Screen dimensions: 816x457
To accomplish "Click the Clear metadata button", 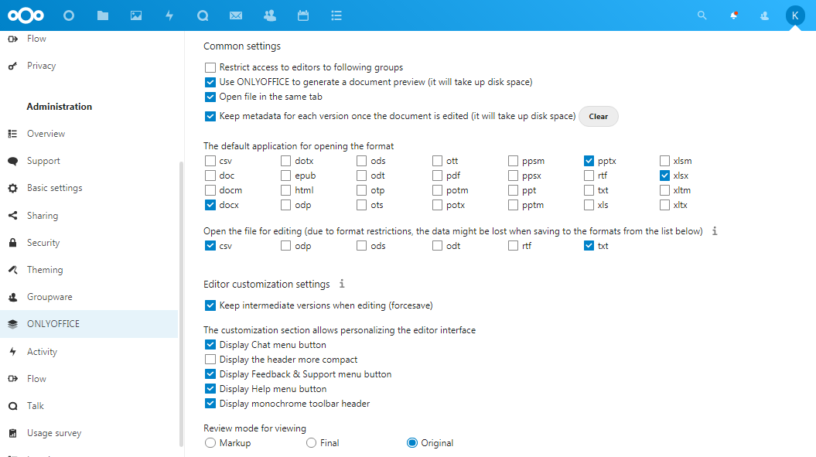I will click(x=598, y=117).
